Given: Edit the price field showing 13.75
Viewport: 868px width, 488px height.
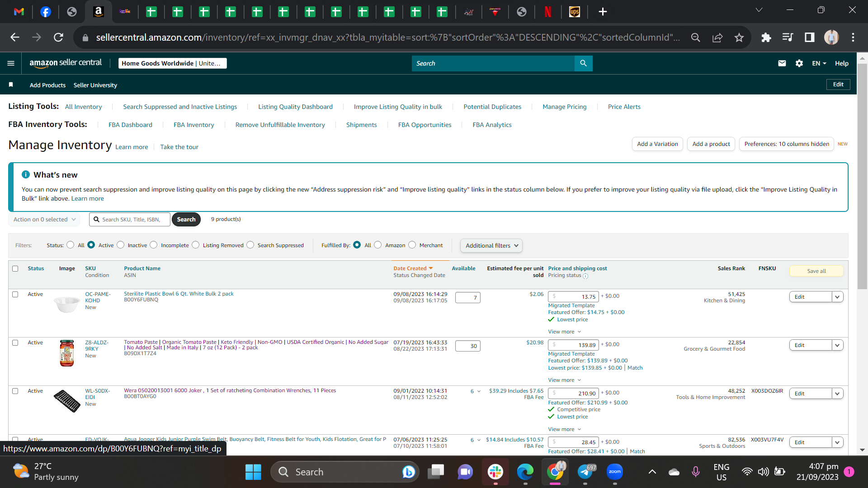Looking at the screenshot, I should (x=573, y=297).
